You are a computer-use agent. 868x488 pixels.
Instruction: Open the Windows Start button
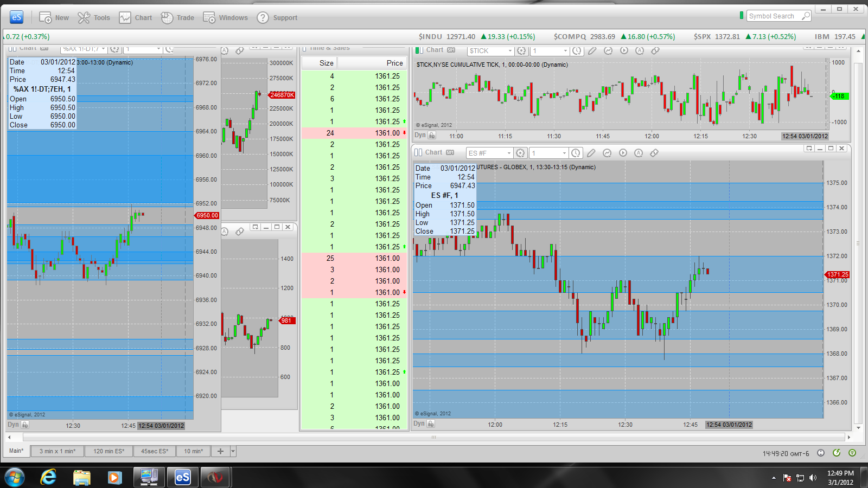[x=15, y=477]
